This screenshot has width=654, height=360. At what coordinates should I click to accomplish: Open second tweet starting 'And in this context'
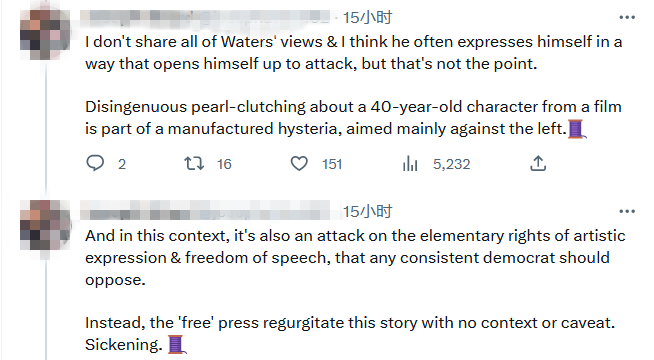click(355, 290)
